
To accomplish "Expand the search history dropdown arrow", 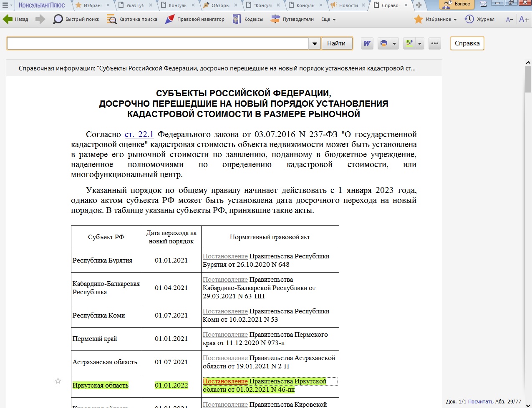I will (315, 43).
